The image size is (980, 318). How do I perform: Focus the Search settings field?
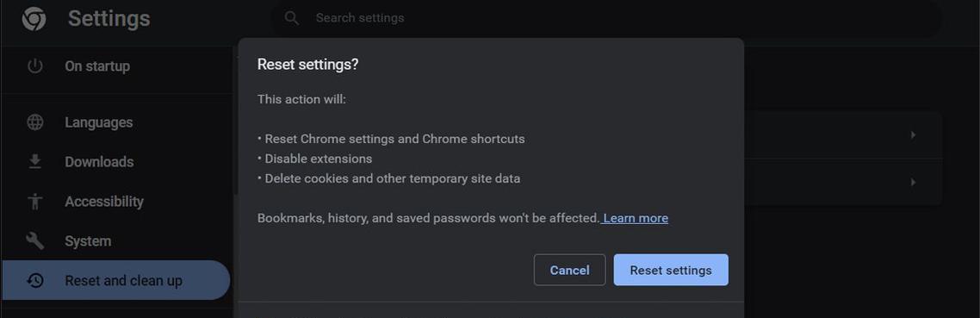pyautogui.click(x=606, y=18)
